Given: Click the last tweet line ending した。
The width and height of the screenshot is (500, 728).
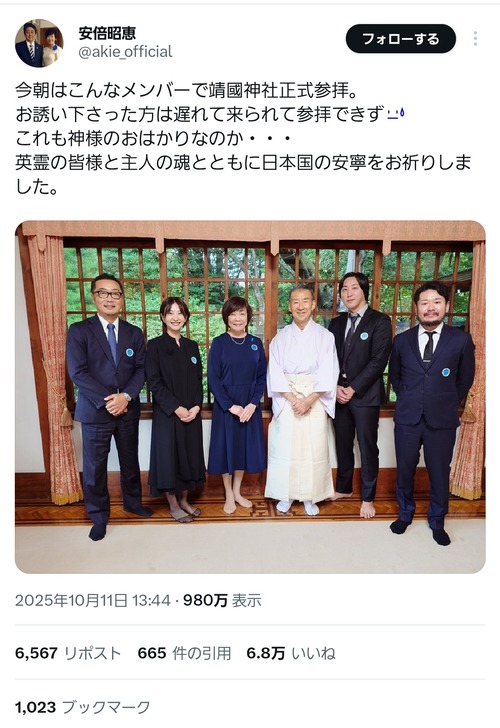Looking at the screenshot, I should click(x=37, y=187).
